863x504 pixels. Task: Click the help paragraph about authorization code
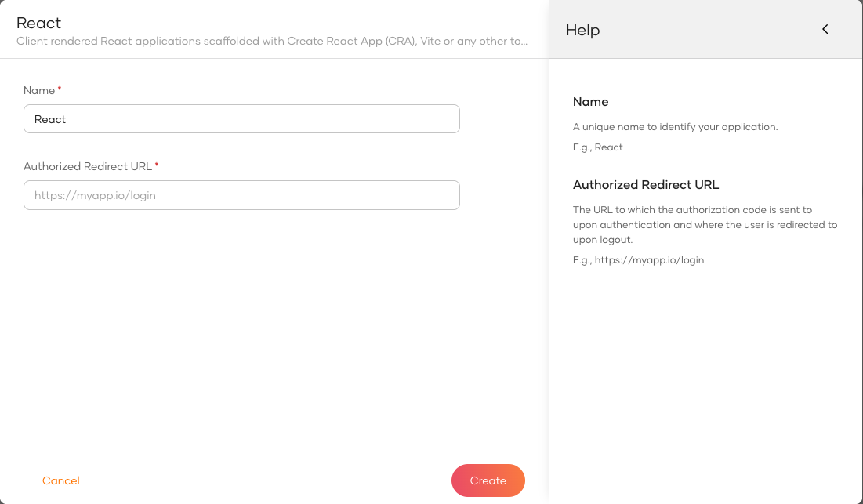point(705,224)
